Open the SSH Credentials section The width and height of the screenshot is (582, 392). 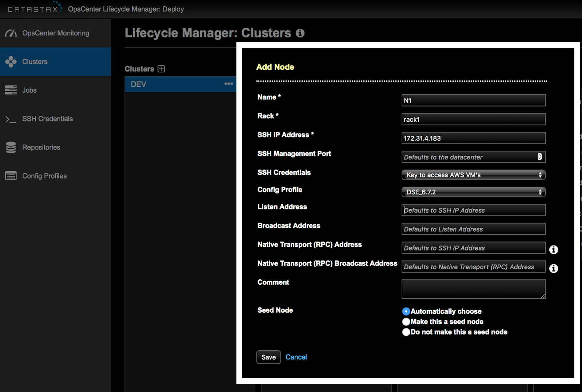55,119
